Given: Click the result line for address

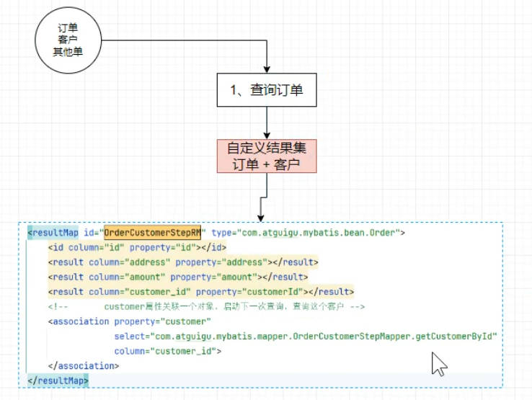Looking at the screenshot, I should 182,262.
